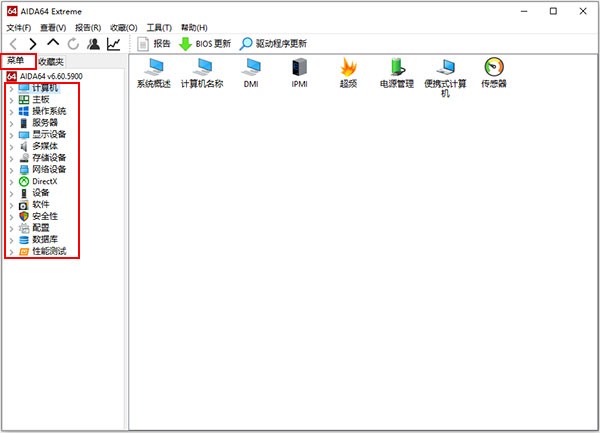Click the graph icon in the toolbar
This screenshot has width=600, height=433.
click(114, 44)
